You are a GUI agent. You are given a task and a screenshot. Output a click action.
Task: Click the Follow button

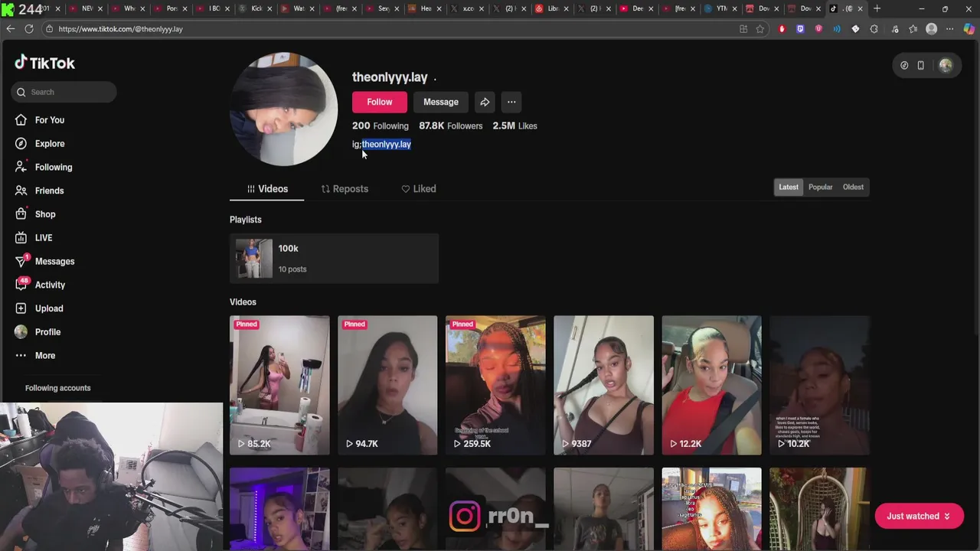point(380,102)
